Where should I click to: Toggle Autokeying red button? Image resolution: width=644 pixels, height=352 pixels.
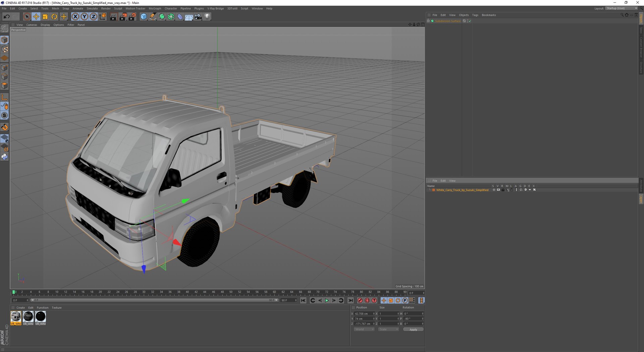[x=367, y=300]
